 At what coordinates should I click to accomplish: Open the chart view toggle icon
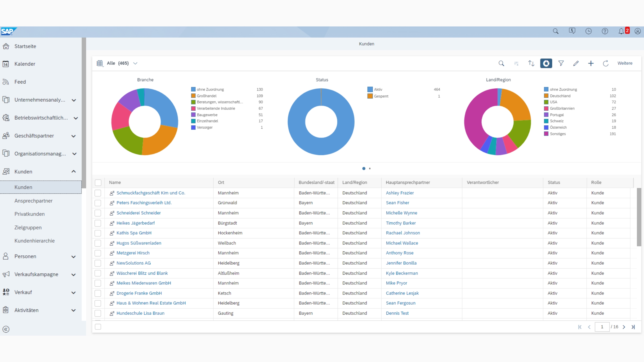pyautogui.click(x=546, y=63)
